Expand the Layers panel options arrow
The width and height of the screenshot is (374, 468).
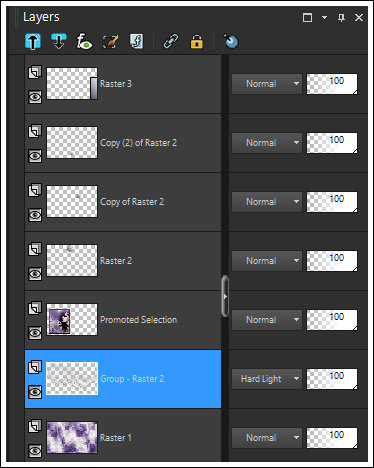324,17
